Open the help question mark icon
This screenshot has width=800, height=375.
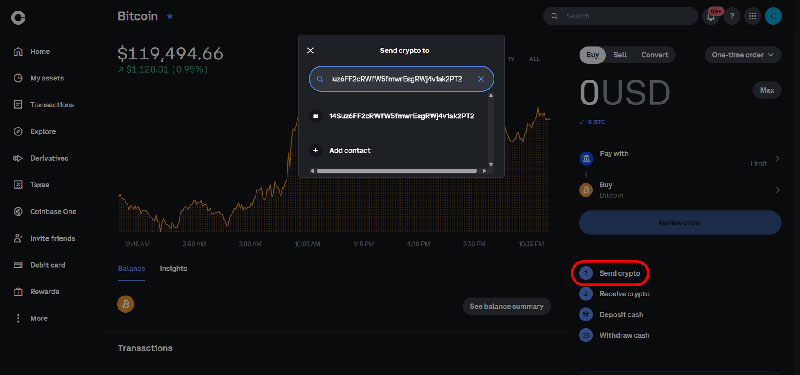(x=732, y=16)
